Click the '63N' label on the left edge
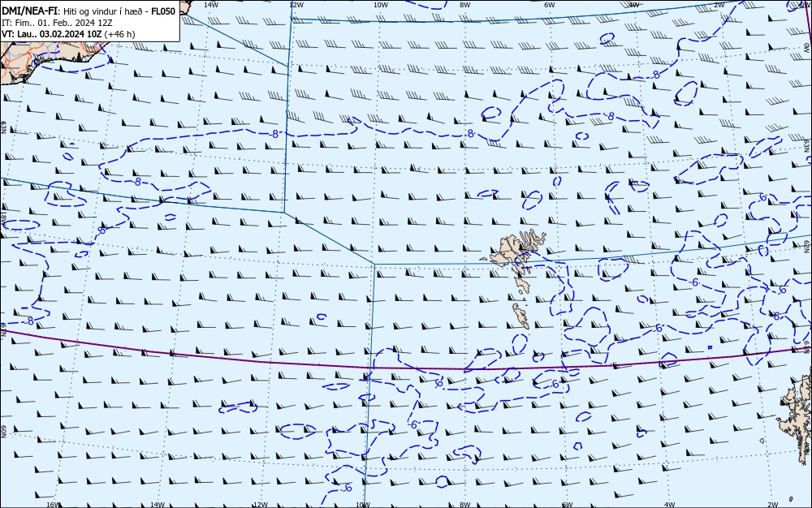The image size is (812, 508). (x=3, y=127)
